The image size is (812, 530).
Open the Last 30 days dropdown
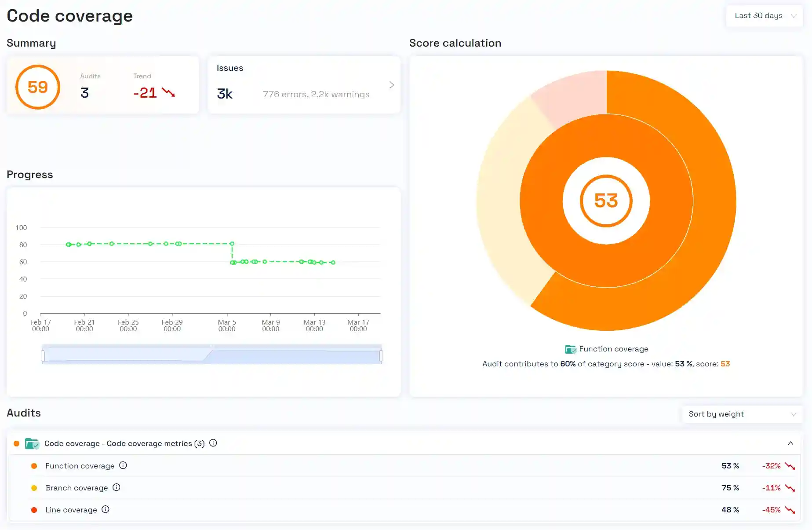764,16
